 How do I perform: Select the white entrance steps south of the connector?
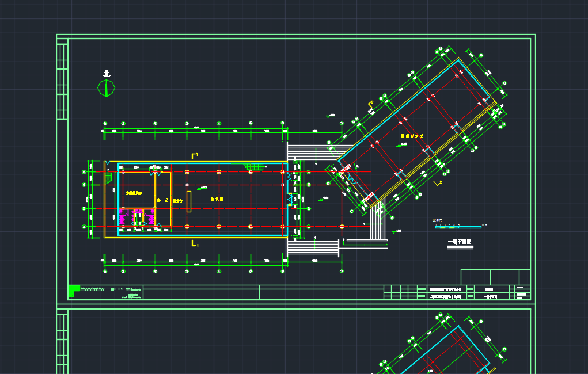point(313,247)
